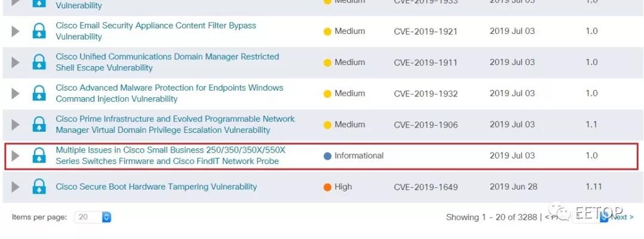The width and height of the screenshot is (644, 239).
Task: Click lock icon for Small Business Switches row
Action: 39,156
